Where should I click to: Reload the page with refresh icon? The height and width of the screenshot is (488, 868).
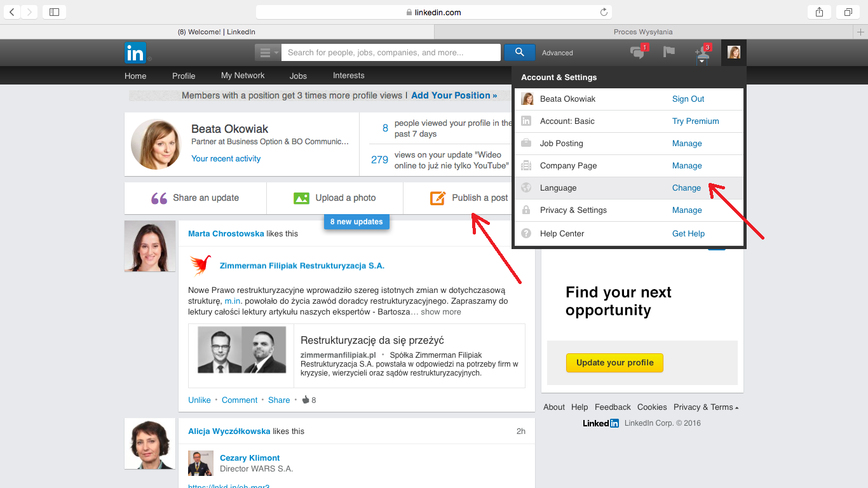[604, 12]
